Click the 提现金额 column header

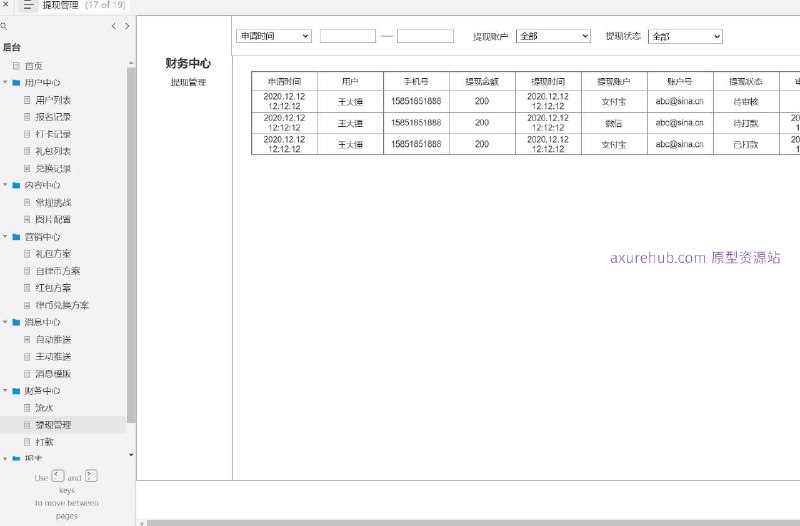(x=482, y=82)
